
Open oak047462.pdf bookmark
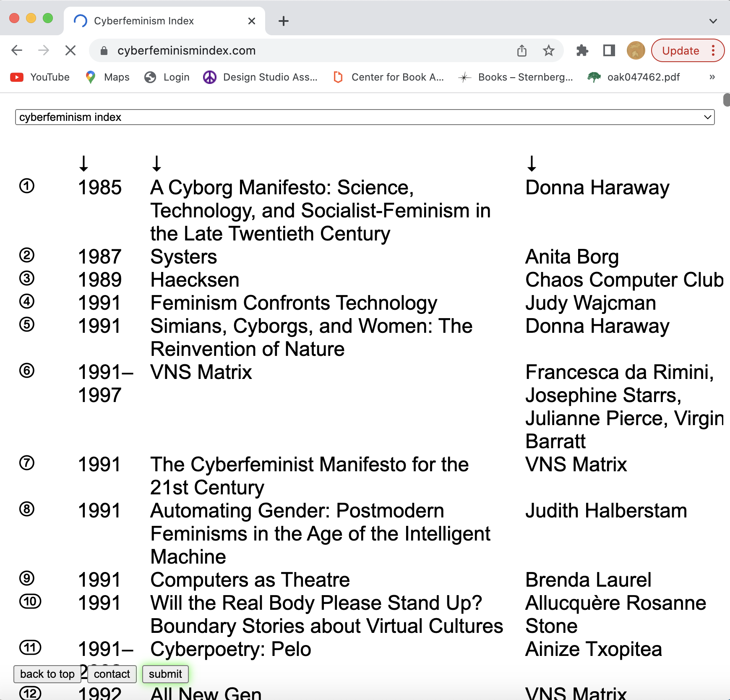pos(634,77)
